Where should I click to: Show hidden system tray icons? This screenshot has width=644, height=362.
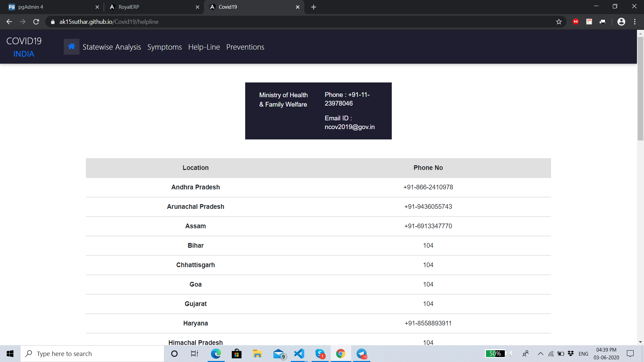click(x=540, y=354)
